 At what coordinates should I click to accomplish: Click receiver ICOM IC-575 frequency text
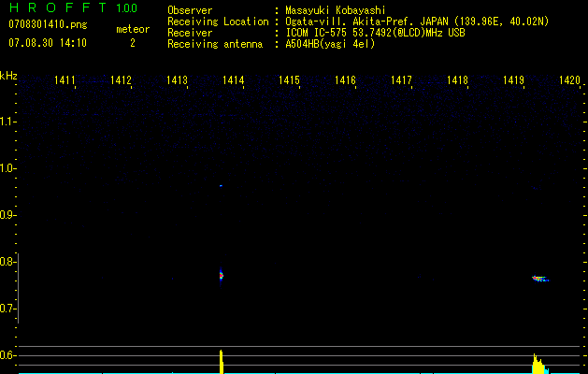pyautogui.click(x=375, y=33)
